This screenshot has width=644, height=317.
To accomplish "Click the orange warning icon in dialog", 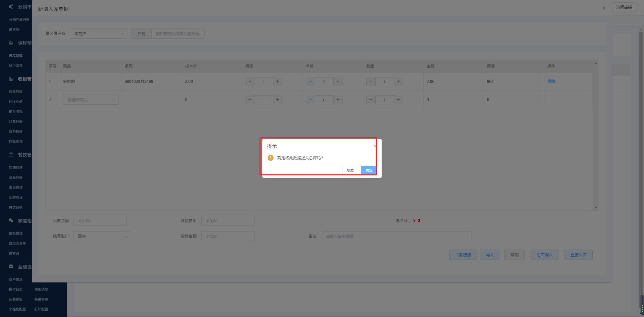I will (x=271, y=158).
